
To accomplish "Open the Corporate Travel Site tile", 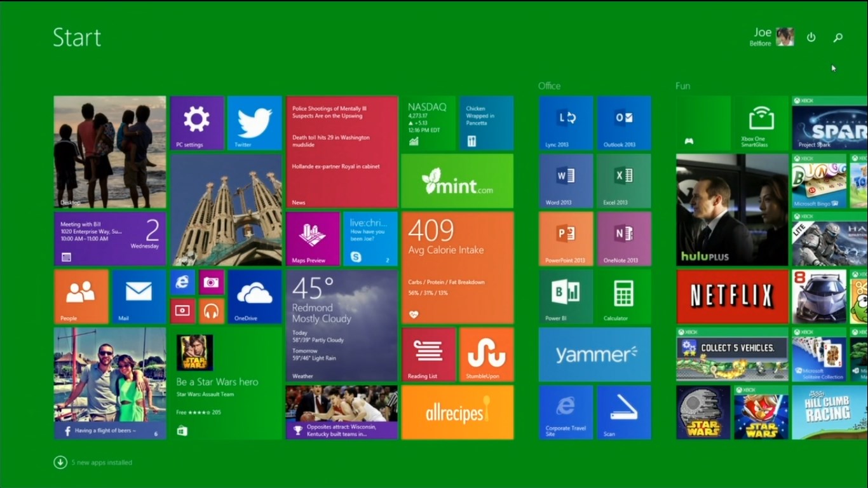I will (566, 412).
